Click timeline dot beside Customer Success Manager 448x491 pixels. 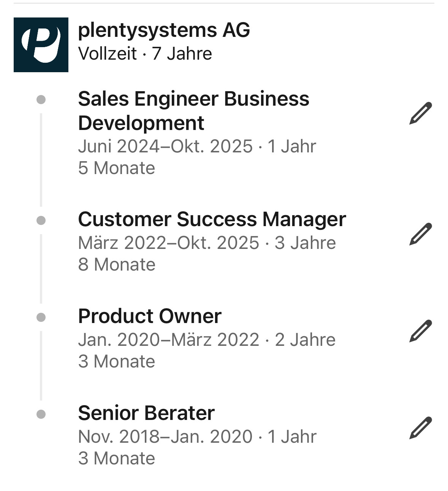[x=41, y=220]
